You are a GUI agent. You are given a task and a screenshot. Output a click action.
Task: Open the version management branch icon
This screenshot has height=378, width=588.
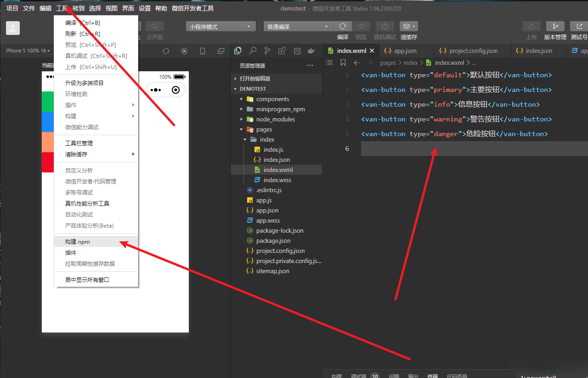coord(555,27)
